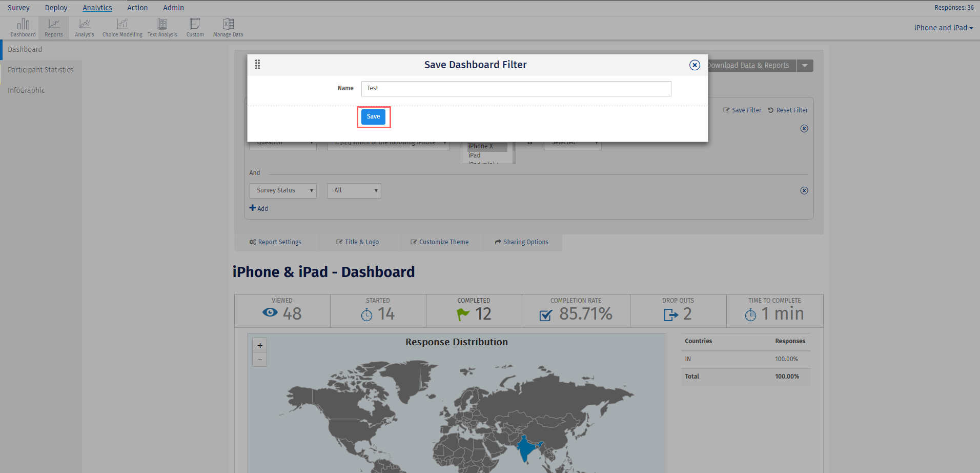Remove the Question filter row

804,128
